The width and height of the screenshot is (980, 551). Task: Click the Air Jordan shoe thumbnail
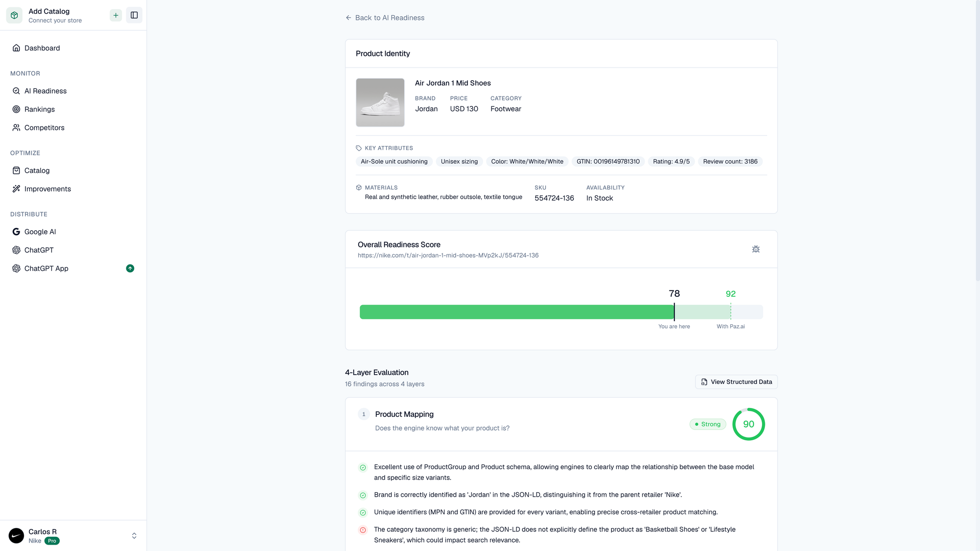[380, 102]
